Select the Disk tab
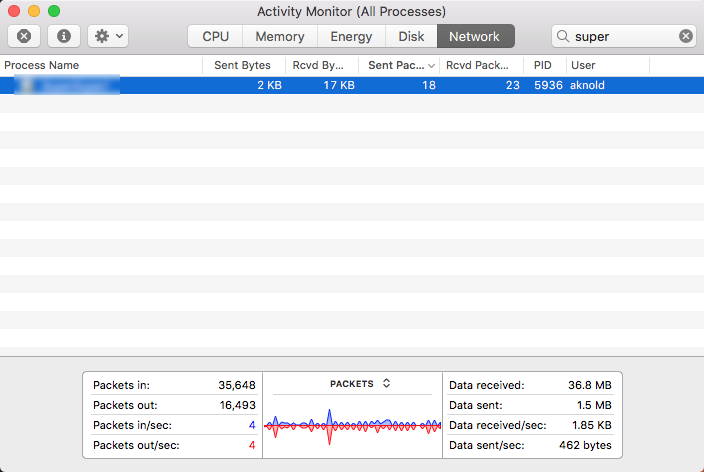This screenshot has height=472, width=704. click(x=411, y=36)
